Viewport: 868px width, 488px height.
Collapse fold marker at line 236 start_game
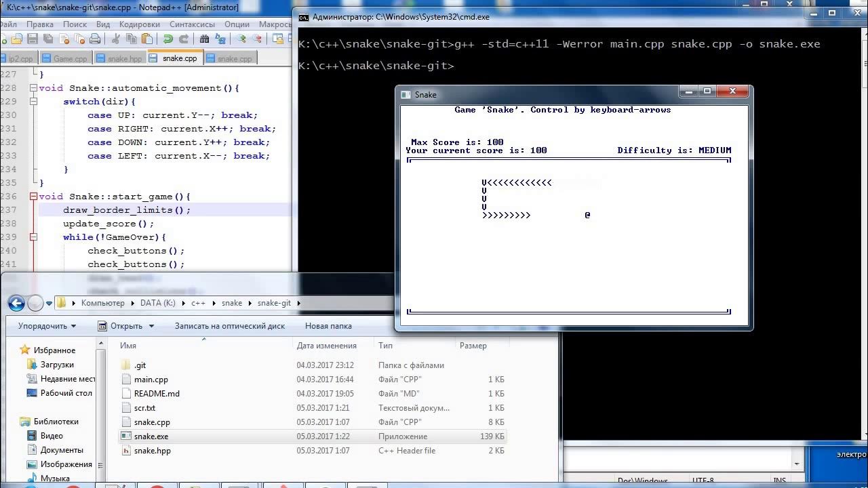[x=33, y=197]
